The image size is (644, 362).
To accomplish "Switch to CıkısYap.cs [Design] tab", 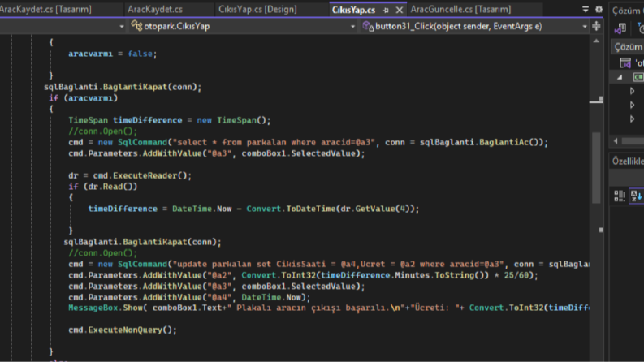I will coord(257,9).
